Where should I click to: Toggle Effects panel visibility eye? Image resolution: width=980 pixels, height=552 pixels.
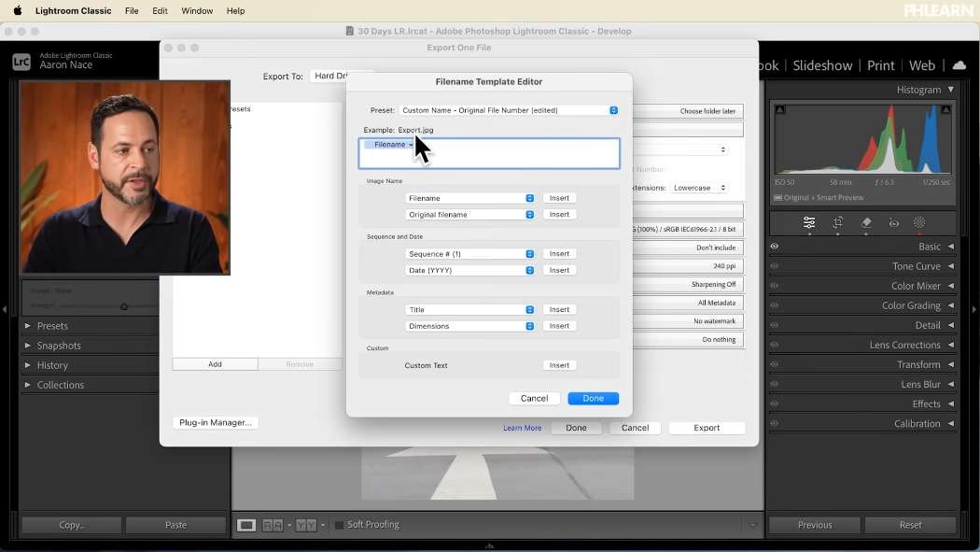tap(775, 403)
